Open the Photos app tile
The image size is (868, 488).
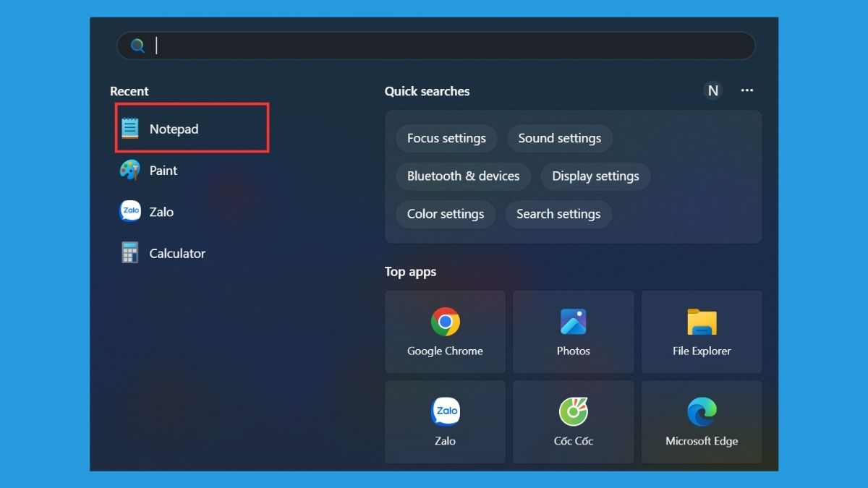pos(574,332)
